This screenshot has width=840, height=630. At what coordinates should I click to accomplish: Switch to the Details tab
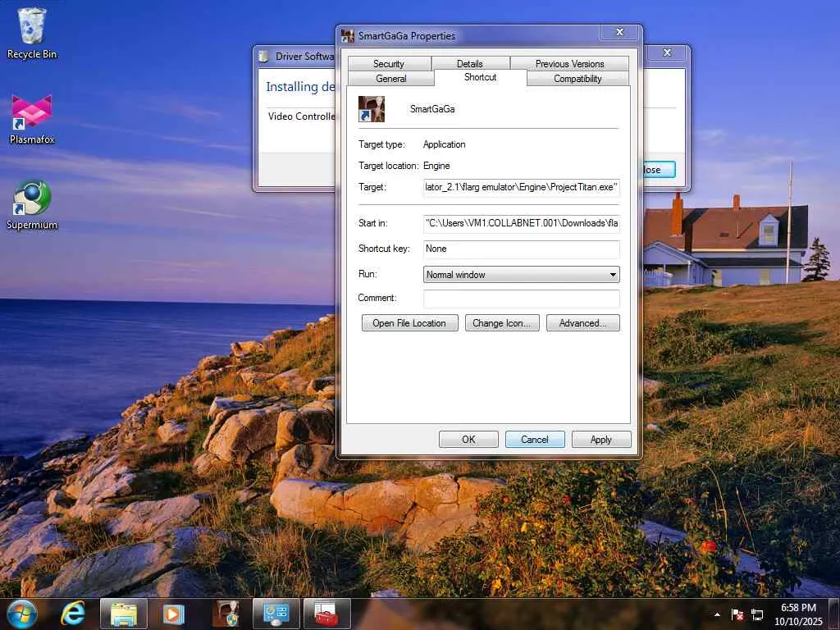470,64
